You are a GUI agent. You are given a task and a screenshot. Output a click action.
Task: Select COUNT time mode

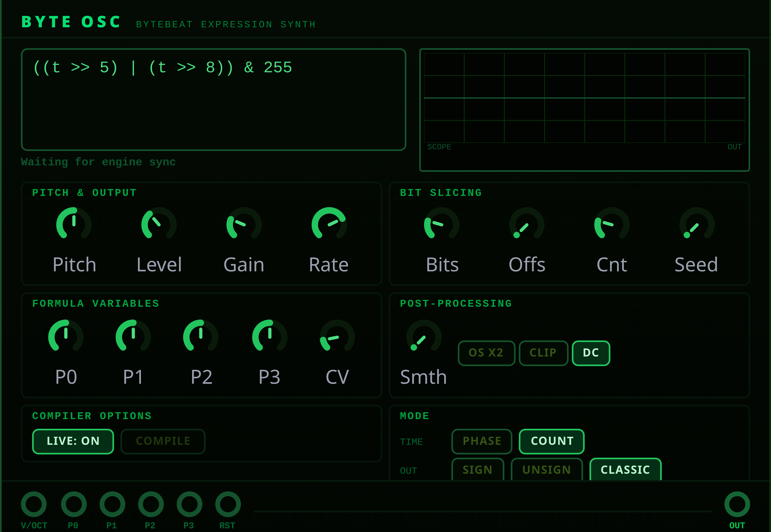[552, 441]
